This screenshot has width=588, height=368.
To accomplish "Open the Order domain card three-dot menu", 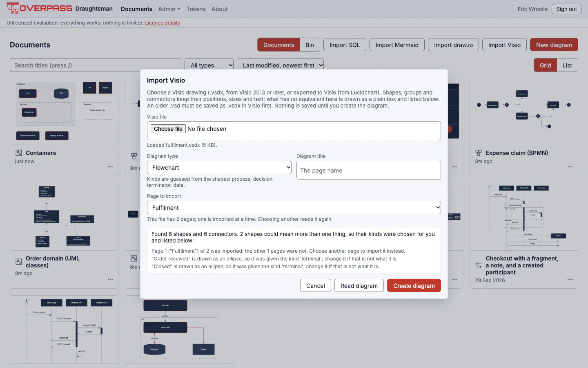I will coord(110,279).
